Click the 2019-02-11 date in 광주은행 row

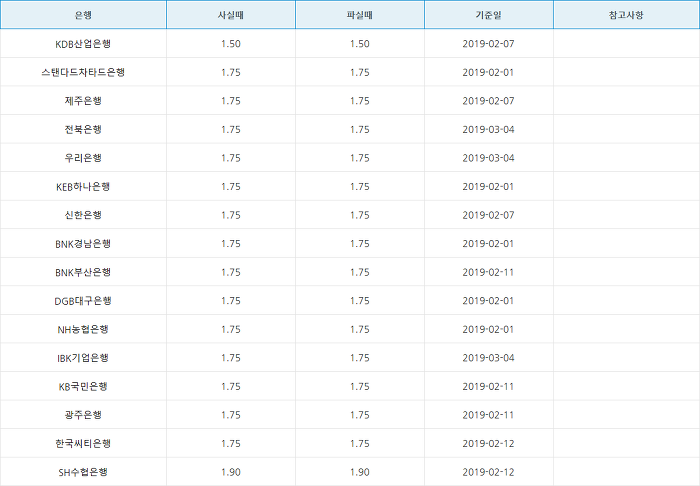click(488, 415)
